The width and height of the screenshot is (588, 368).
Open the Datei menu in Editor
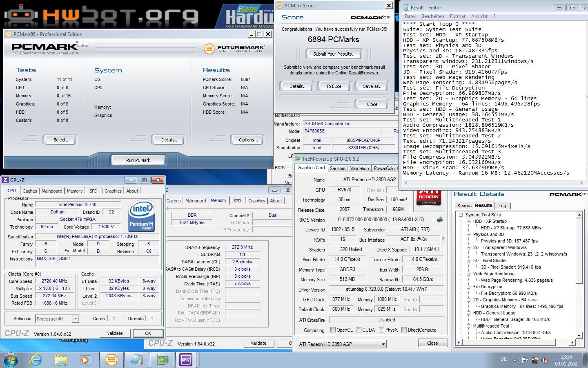[410, 16]
